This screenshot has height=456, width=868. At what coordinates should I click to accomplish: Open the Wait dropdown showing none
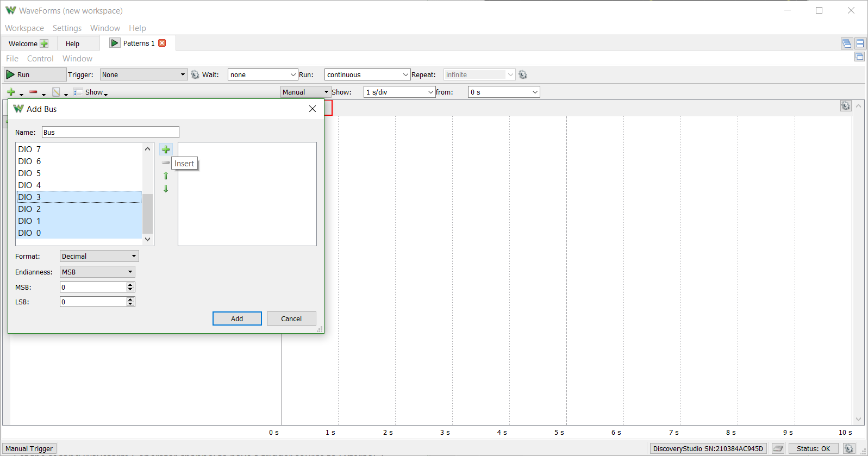[263, 74]
